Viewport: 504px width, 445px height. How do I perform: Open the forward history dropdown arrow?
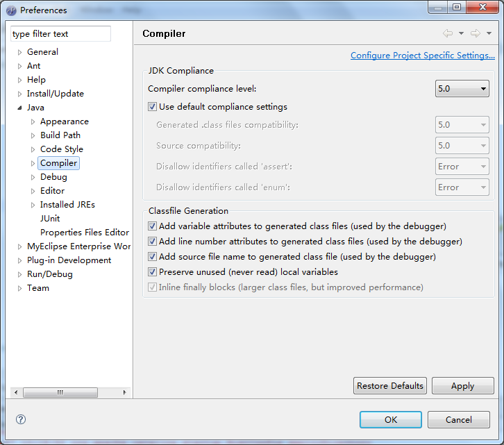(489, 33)
